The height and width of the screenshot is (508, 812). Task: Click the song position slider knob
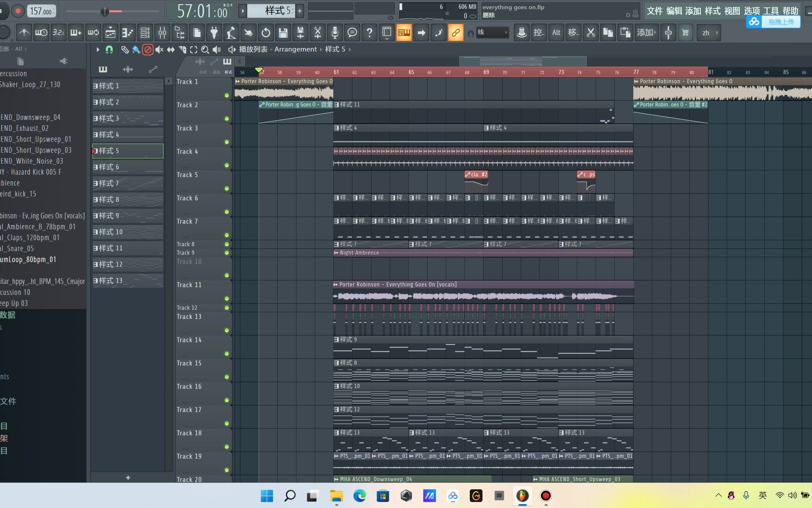[x=105, y=11]
